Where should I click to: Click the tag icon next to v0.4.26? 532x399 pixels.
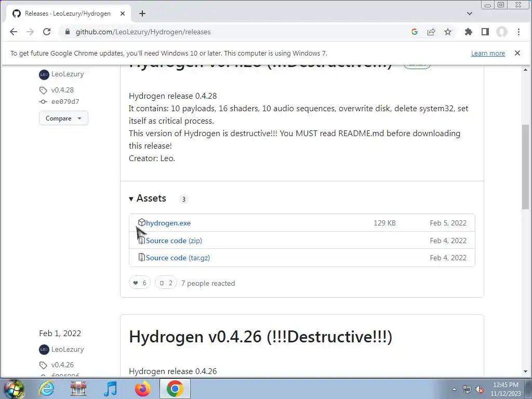[43, 365]
